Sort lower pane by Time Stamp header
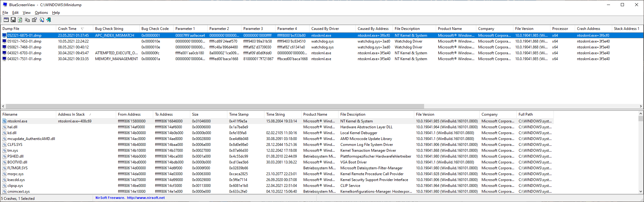This screenshot has width=644, height=202. click(246, 114)
